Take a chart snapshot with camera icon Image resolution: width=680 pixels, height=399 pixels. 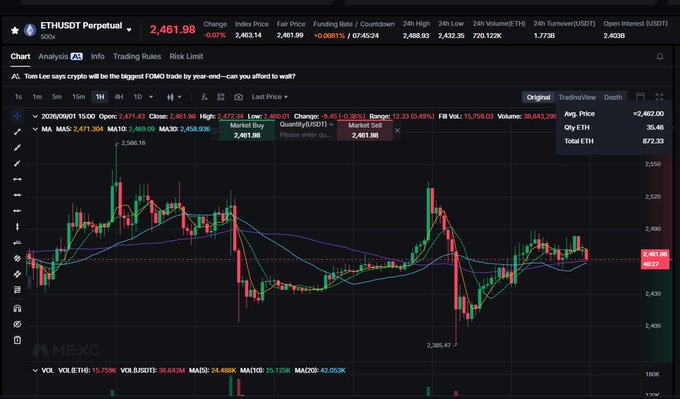click(x=239, y=97)
